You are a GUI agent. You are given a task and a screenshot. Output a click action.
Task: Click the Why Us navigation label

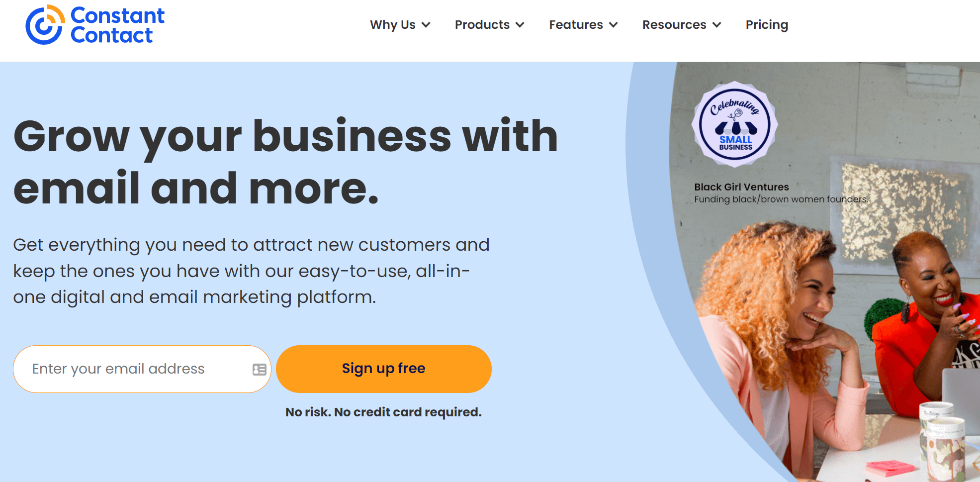(392, 25)
